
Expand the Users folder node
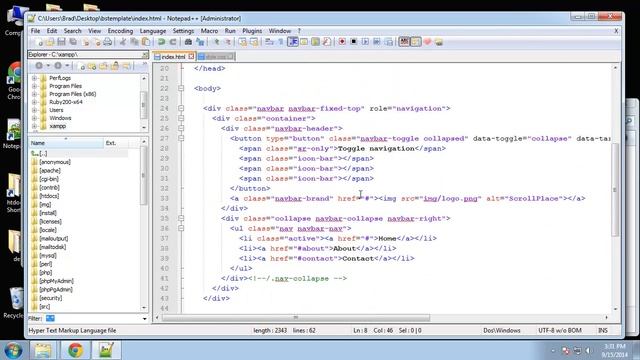click(34, 110)
